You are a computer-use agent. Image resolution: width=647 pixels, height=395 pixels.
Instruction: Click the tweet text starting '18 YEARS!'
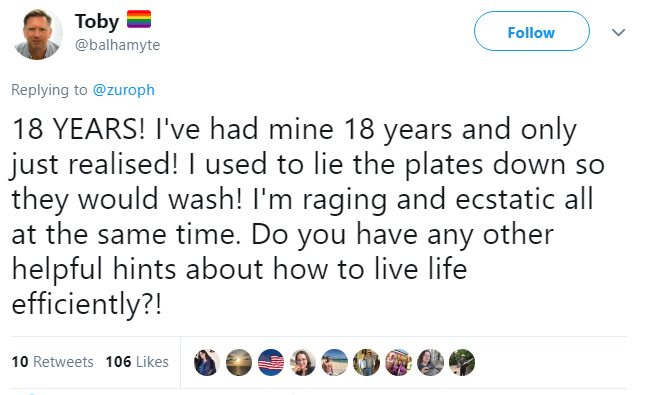[x=307, y=216]
